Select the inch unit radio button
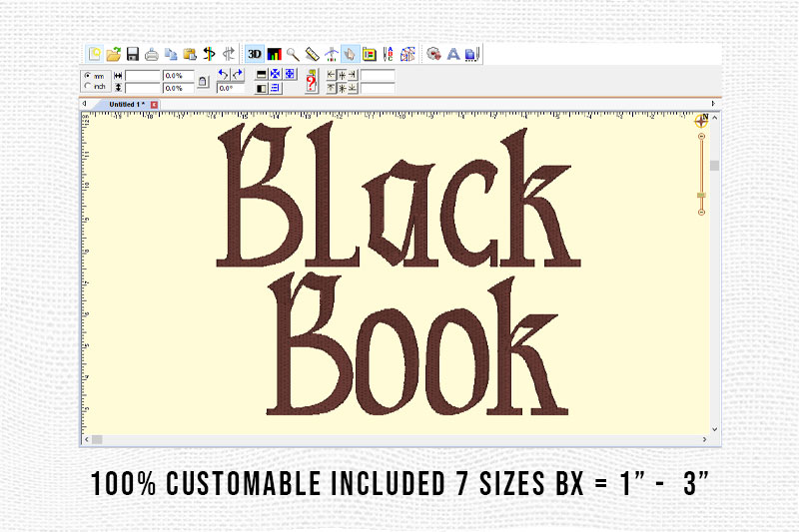Viewport: 799px width, 532px height. click(x=88, y=86)
